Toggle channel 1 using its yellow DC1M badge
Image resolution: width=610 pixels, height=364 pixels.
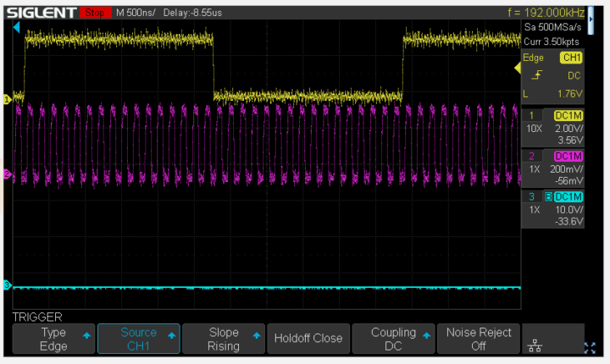566,115
